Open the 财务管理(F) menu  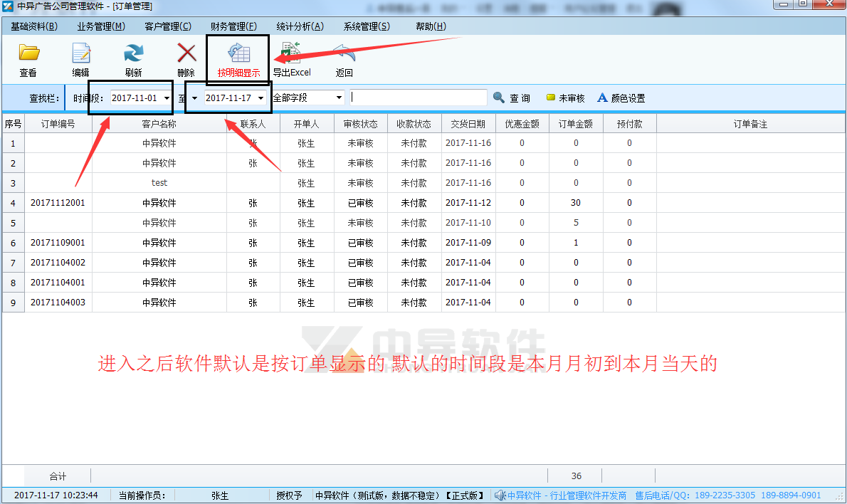(234, 26)
